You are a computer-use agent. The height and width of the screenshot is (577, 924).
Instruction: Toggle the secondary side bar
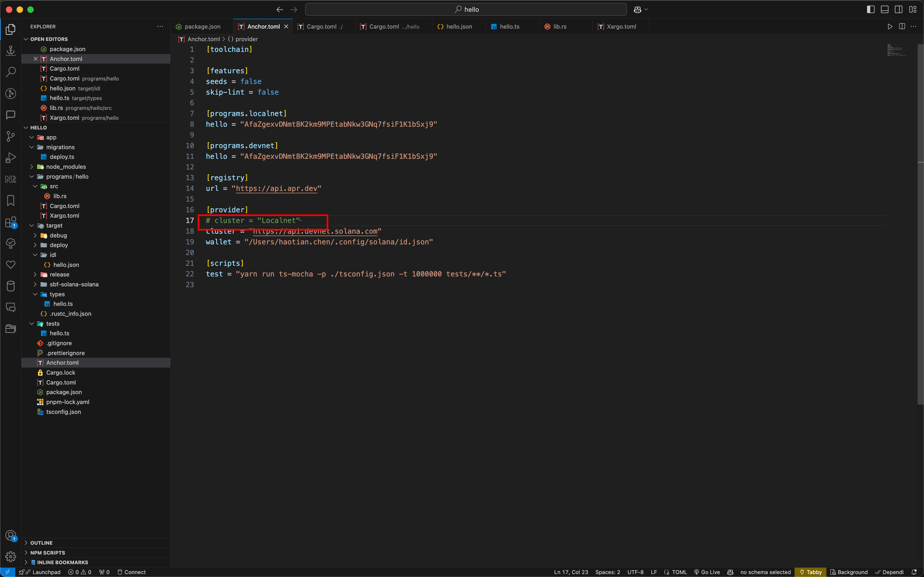[x=899, y=10]
